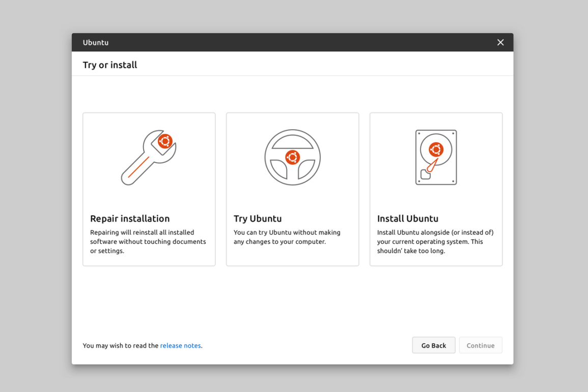
Task: Choose the Try Ubuntu heading
Action: 258,218
